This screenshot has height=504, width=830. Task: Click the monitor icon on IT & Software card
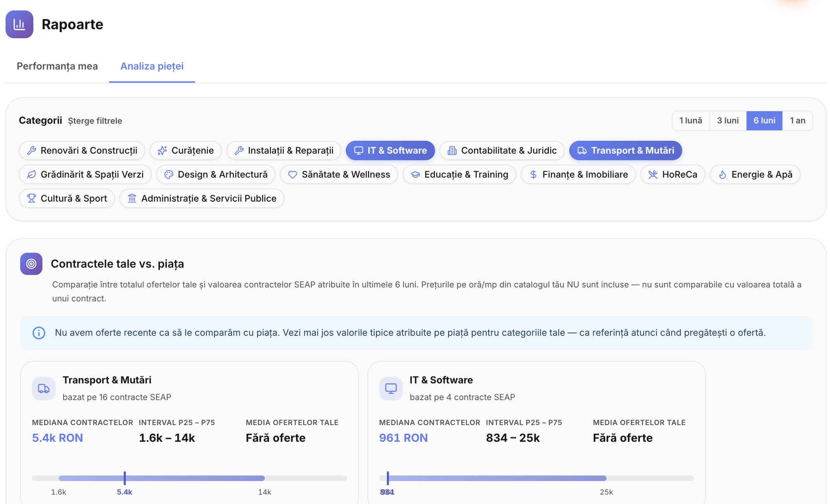(391, 389)
